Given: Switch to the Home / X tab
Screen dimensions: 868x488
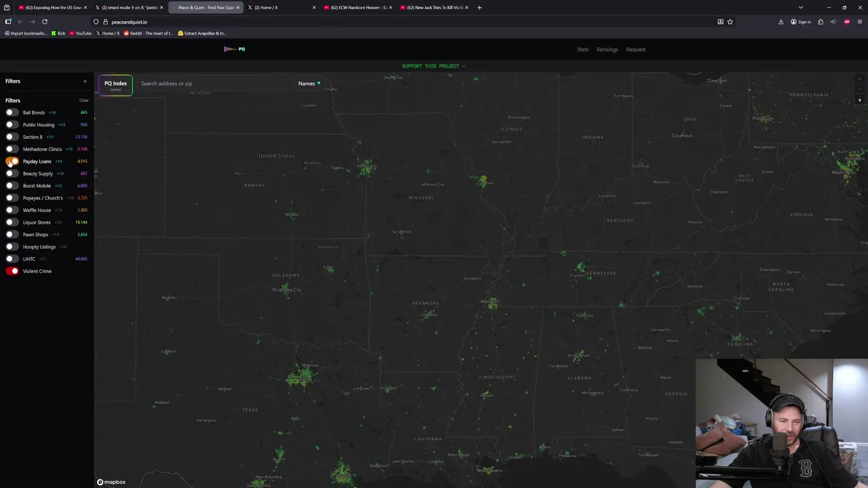Looking at the screenshot, I should click(x=281, y=7).
